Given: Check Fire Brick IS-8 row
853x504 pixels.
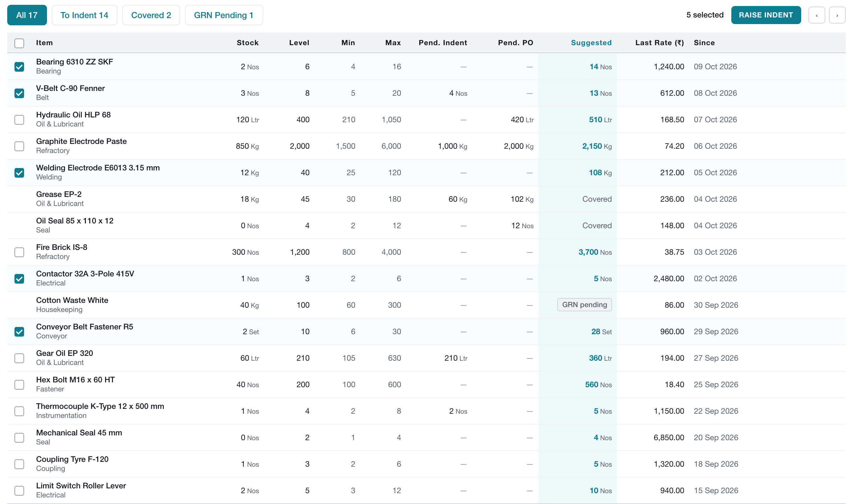Looking at the screenshot, I should point(19,252).
